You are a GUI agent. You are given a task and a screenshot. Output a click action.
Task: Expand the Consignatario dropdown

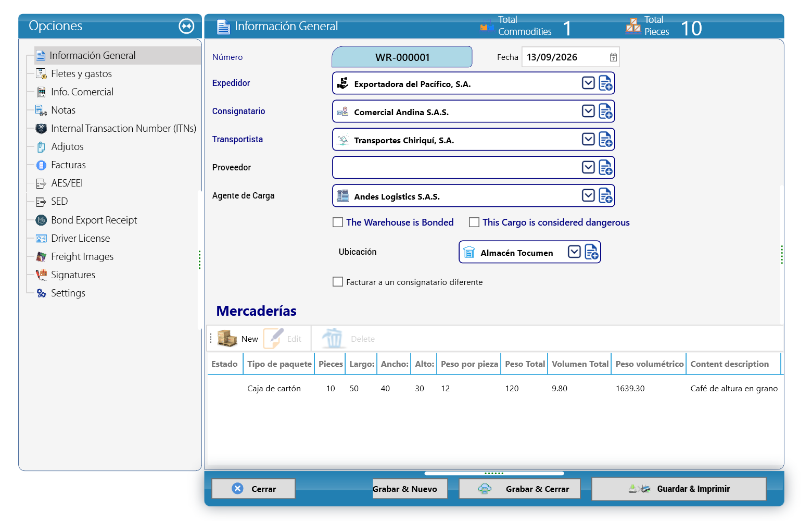[x=588, y=111]
